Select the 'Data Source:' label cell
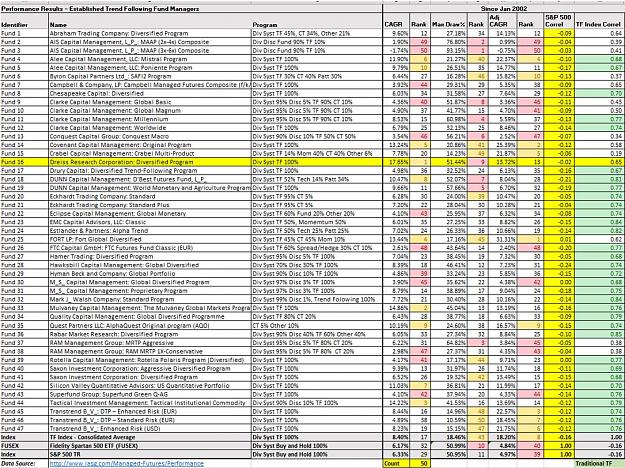Viewport: 625px width, 468px height. point(24,464)
